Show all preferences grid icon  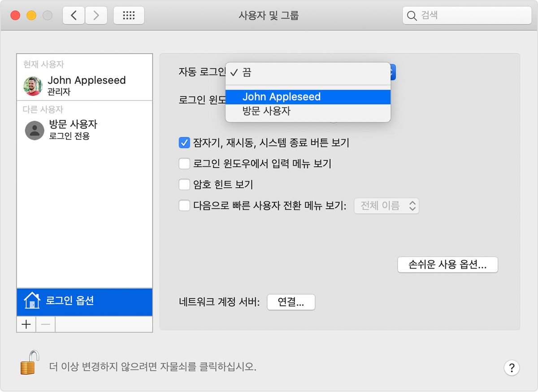click(x=129, y=16)
